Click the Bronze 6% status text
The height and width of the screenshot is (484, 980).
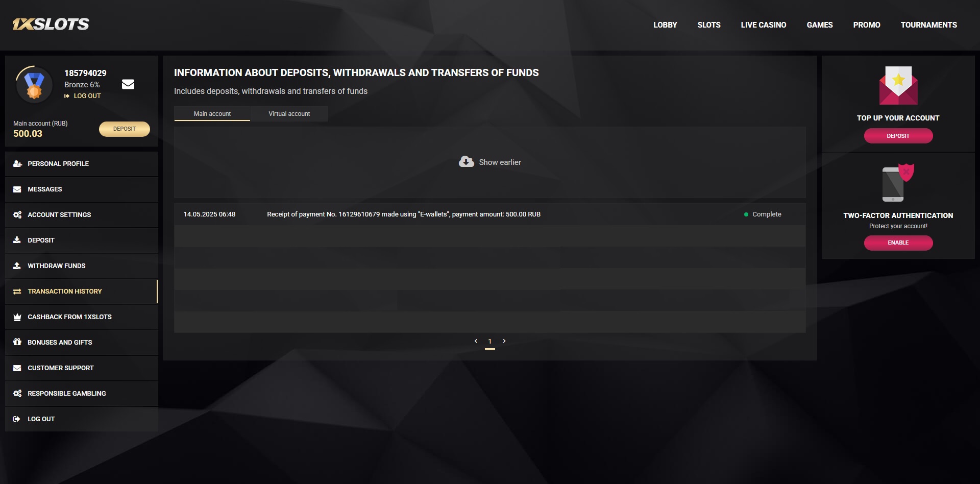pyautogui.click(x=82, y=85)
